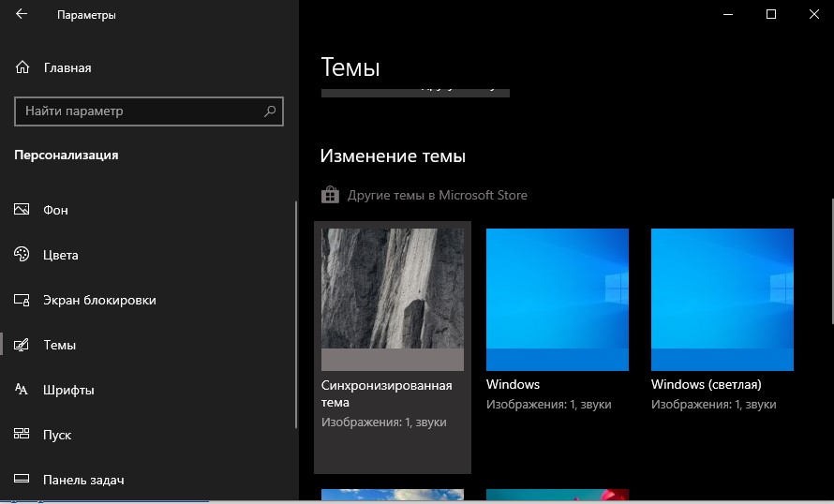Maximize the Параметры window
This screenshot has width=834, height=504.
point(770,14)
